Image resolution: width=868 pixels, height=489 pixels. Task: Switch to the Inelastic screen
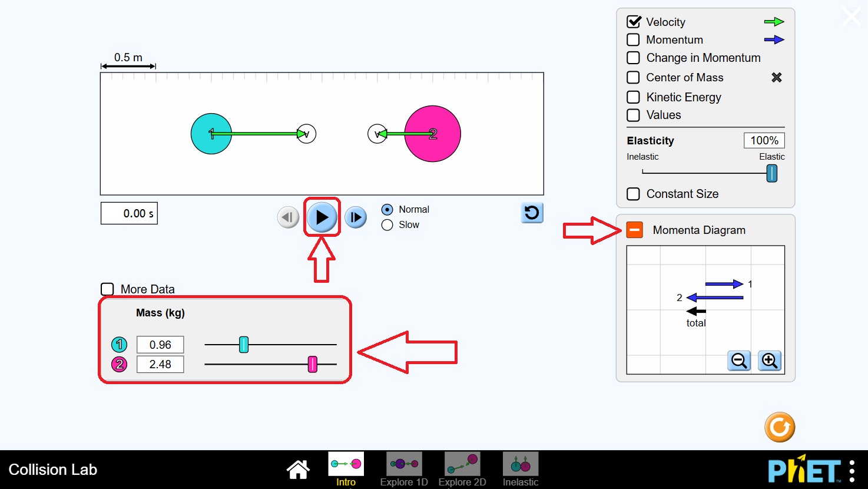pos(521,470)
